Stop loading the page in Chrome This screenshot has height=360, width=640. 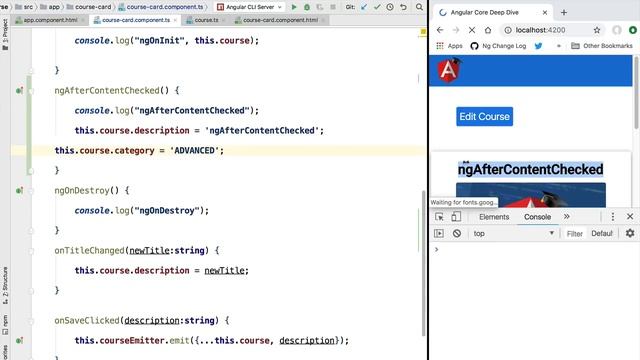(x=472, y=30)
